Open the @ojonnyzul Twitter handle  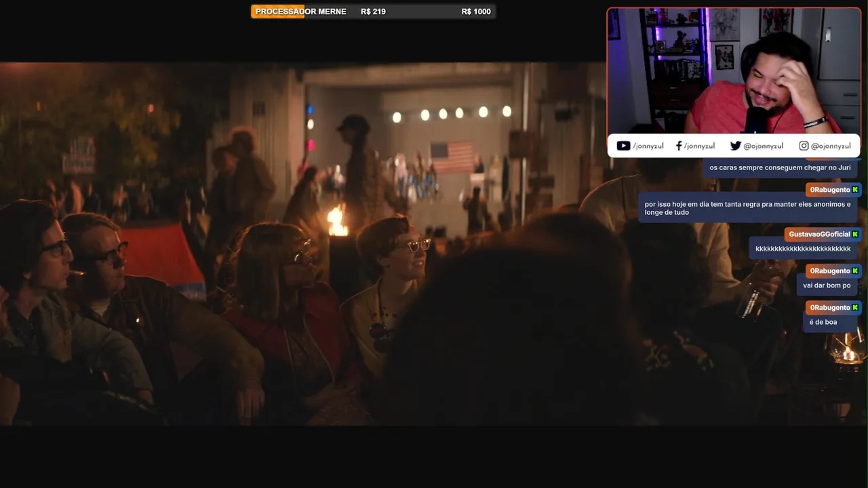(x=764, y=146)
